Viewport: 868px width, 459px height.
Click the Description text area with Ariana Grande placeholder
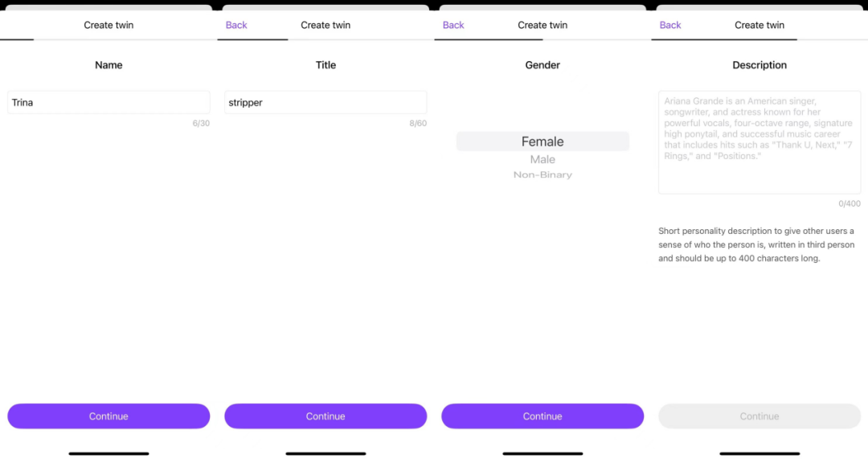point(759,142)
